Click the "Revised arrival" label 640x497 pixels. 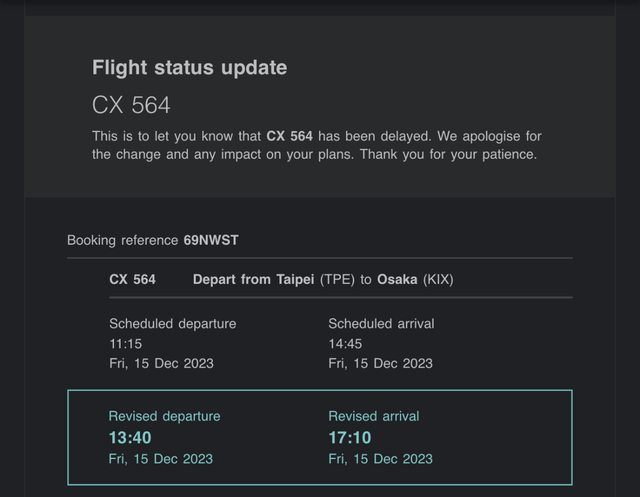click(374, 416)
